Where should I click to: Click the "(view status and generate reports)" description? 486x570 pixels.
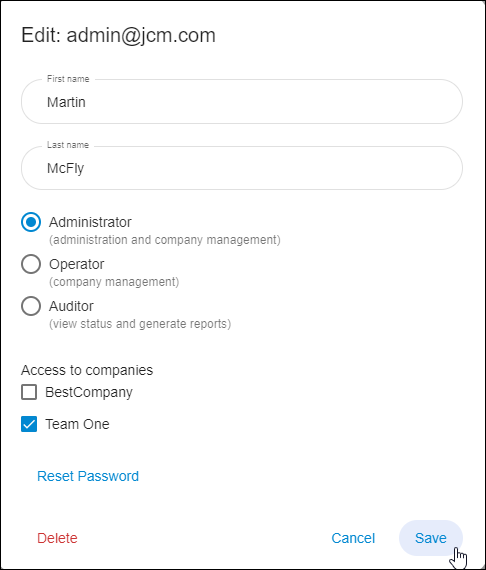click(x=140, y=324)
